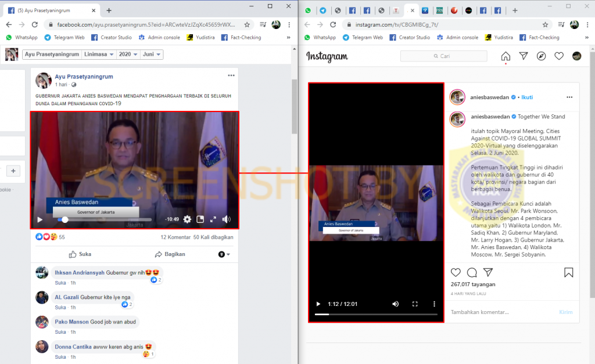595x364 pixels.
Task: Save Instagram post with bookmark icon
Action: [x=568, y=272]
